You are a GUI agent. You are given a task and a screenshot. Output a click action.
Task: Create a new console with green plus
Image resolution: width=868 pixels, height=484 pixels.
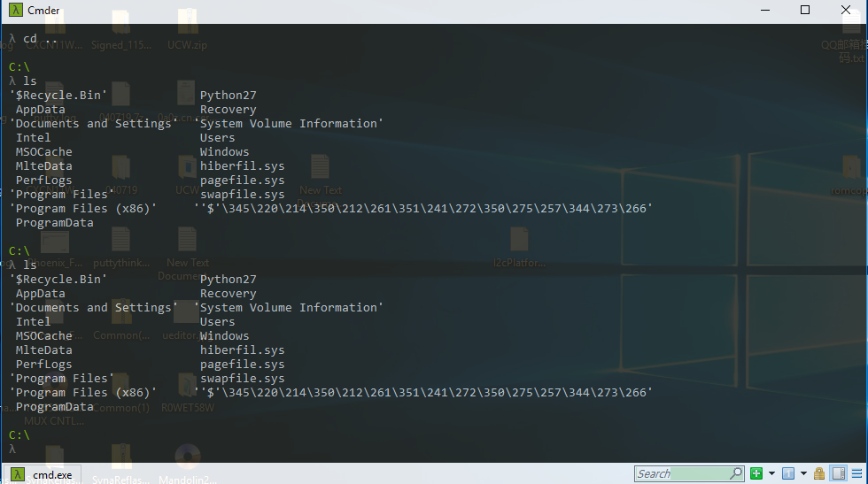coord(756,473)
